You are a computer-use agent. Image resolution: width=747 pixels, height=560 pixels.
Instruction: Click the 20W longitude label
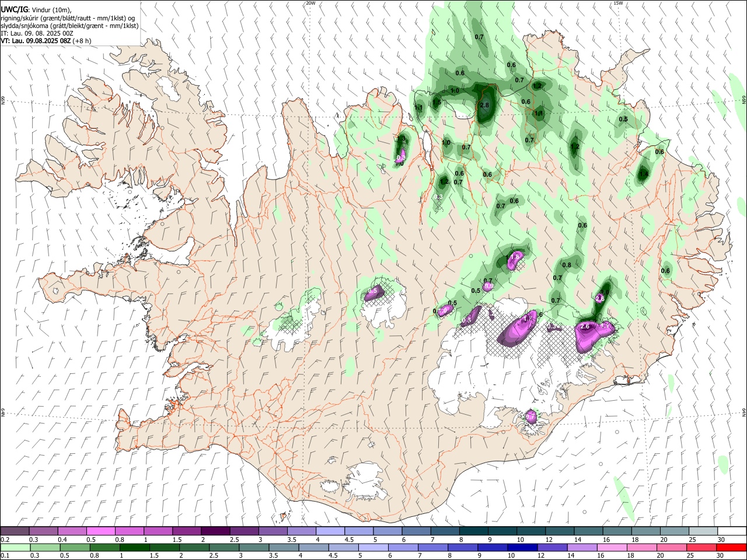310,3
